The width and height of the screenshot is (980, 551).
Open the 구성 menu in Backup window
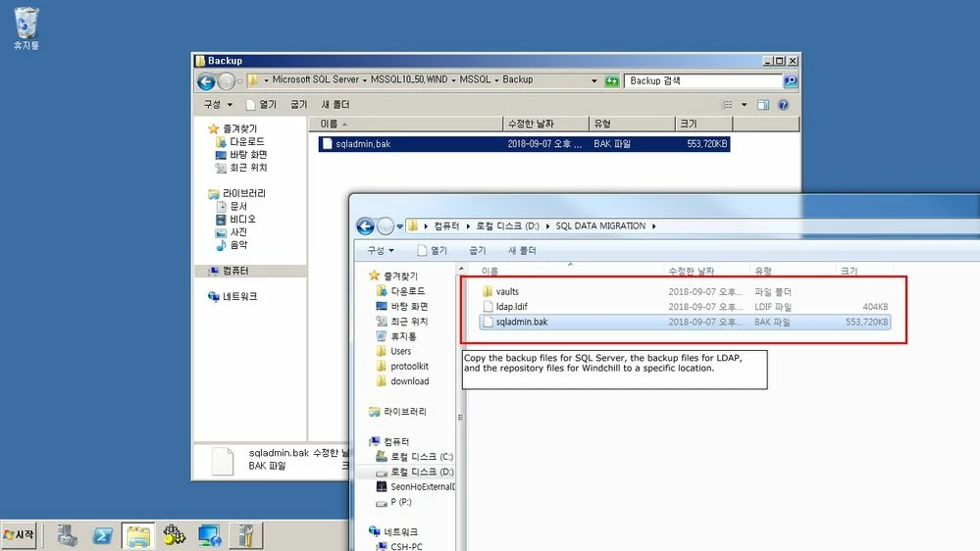coord(218,104)
